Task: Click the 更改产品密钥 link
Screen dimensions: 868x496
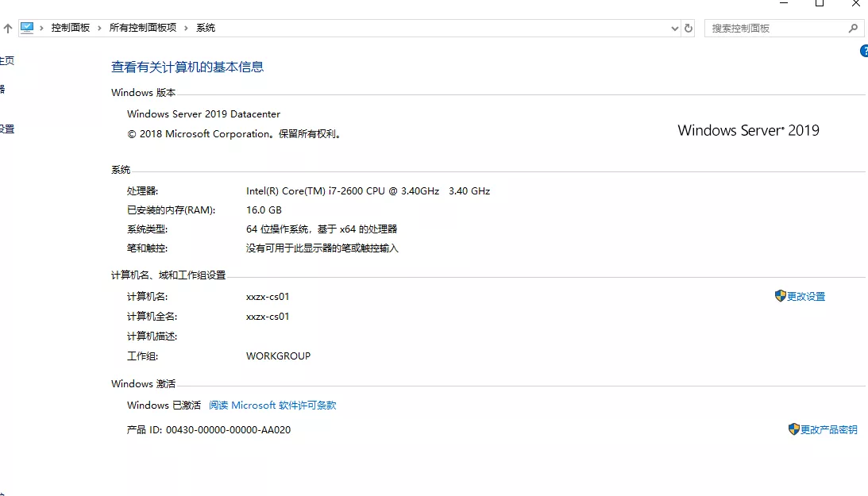Action: coord(828,429)
